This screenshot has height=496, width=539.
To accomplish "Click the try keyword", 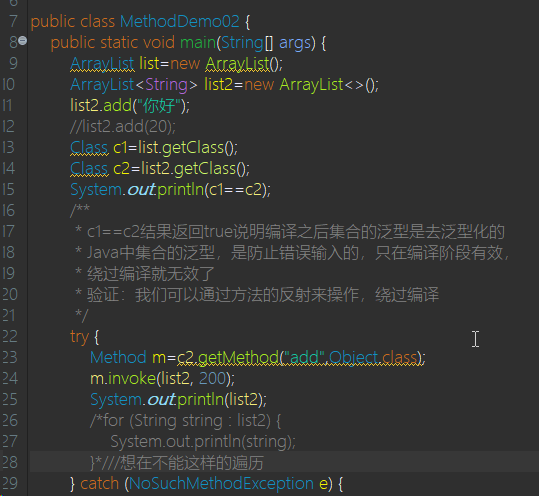I will point(79,337).
